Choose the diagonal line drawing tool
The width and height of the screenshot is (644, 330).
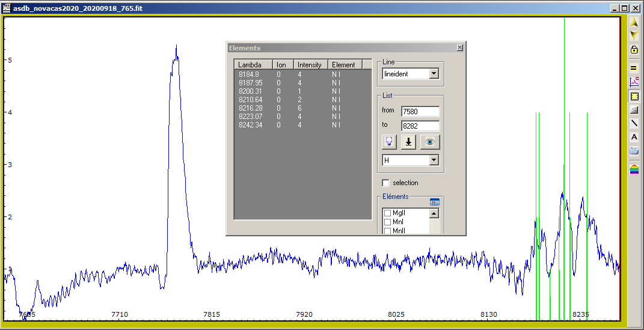(634, 123)
